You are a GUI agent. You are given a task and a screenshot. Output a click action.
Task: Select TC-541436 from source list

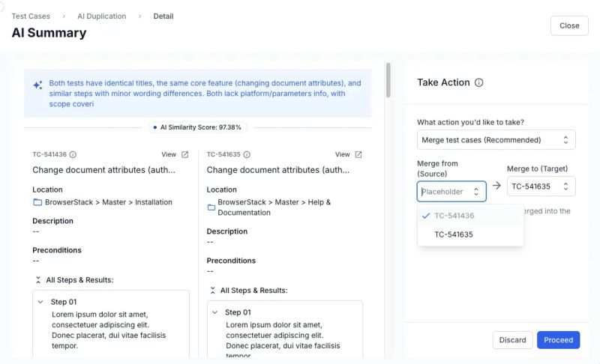pos(471,216)
